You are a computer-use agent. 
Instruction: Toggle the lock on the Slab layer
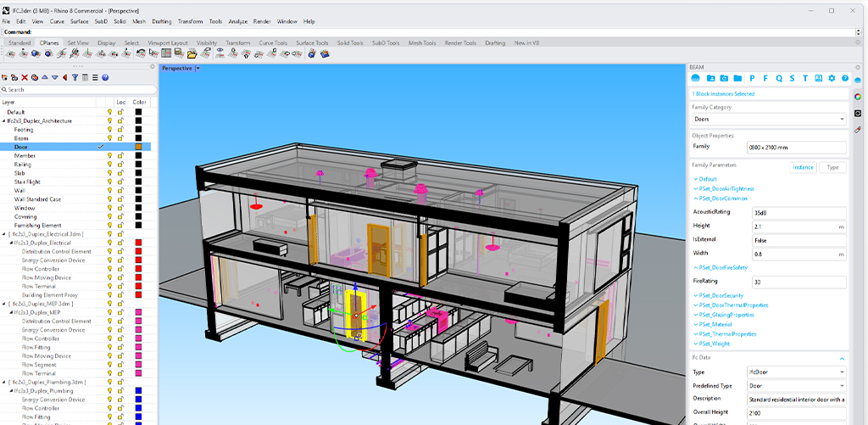[120, 173]
